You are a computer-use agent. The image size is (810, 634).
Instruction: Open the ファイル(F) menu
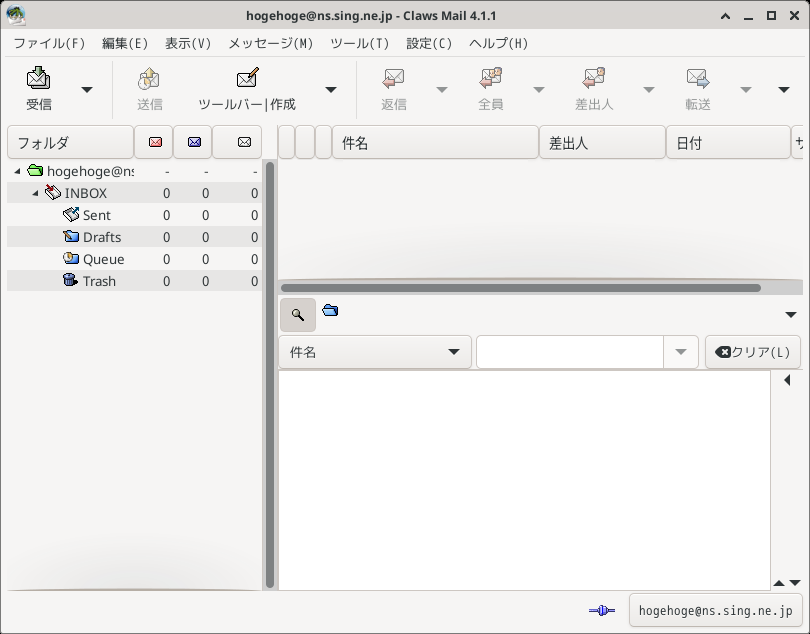[x=49, y=43]
